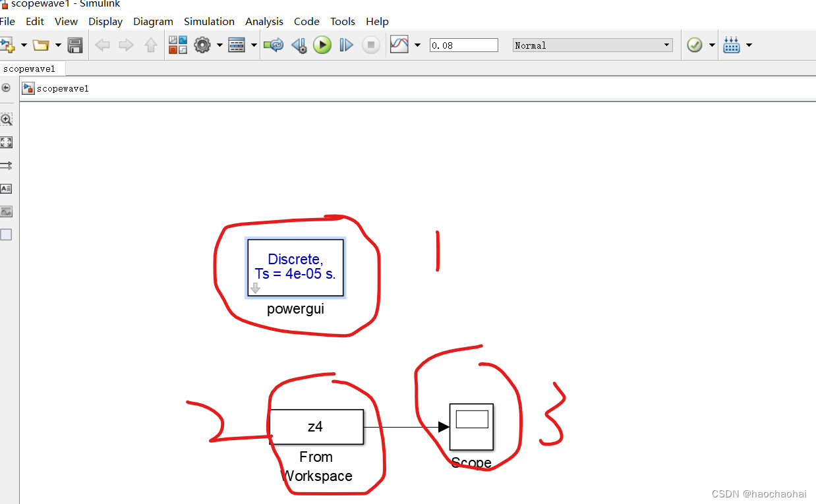Click the Annotation icon in the left sidebar
Image resolution: width=816 pixels, height=504 pixels.
tap(6, 188)
